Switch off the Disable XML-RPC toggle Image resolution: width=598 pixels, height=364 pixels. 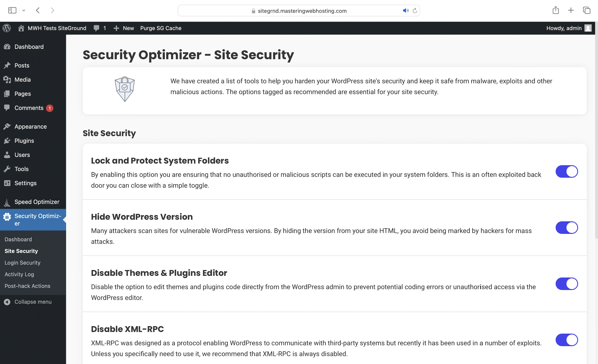point(566,340)
